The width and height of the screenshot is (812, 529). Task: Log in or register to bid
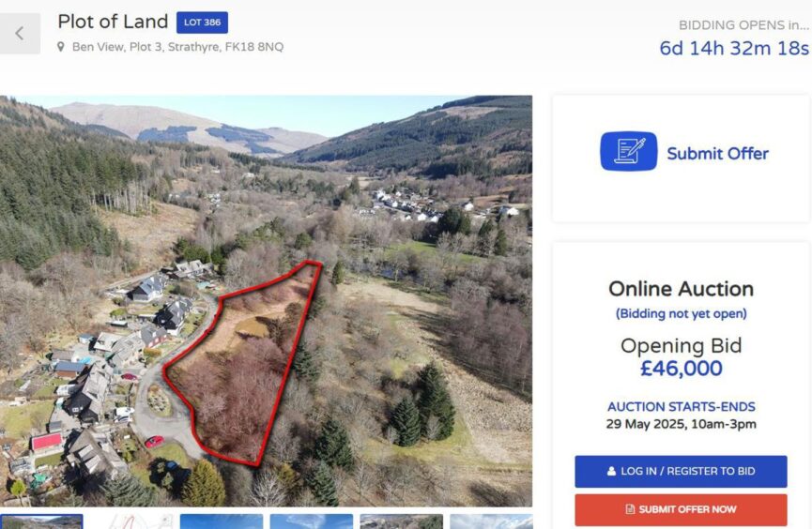point(681,472)
